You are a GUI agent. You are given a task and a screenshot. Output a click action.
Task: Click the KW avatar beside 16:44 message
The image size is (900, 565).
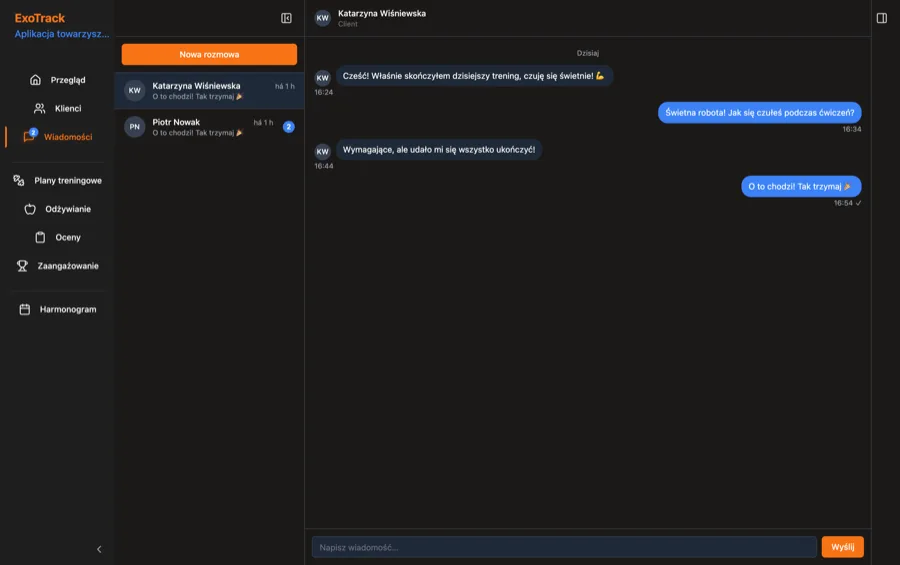(323, 152)
